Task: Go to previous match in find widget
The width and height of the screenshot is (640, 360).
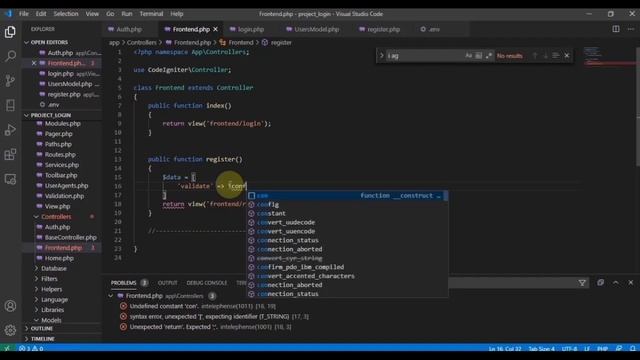Action: 535,56
